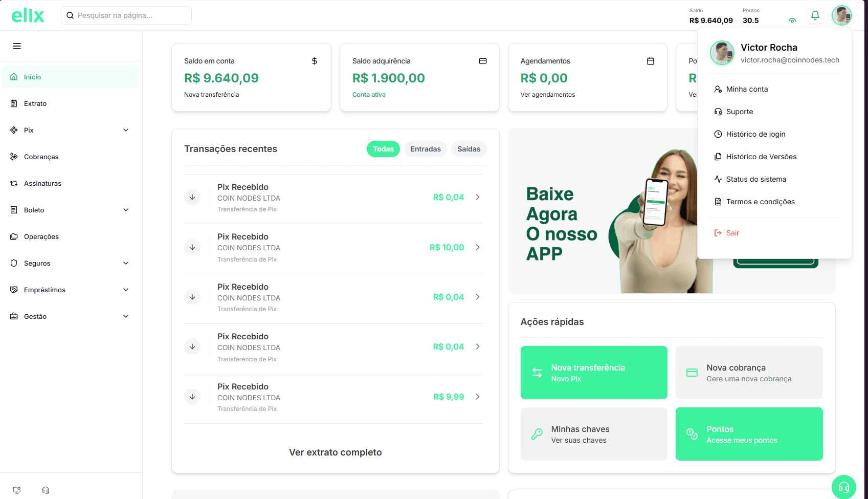Click the down-arrow icon of R$ 9,99 transaction
868x499 pixels.
192,397
